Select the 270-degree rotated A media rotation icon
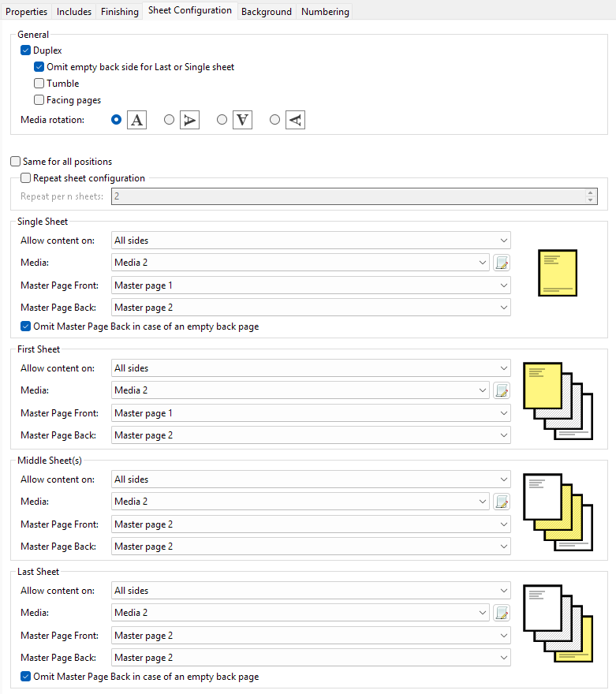 coord(295,120)
